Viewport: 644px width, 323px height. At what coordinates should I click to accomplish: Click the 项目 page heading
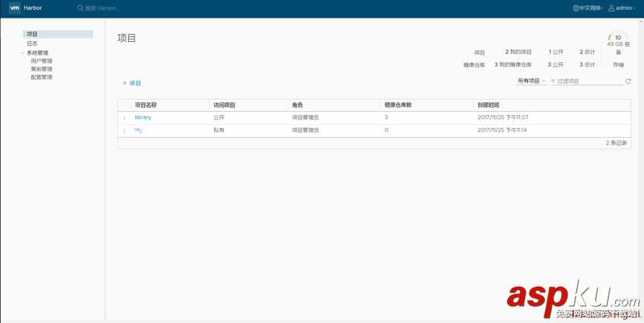pos(126,38)
